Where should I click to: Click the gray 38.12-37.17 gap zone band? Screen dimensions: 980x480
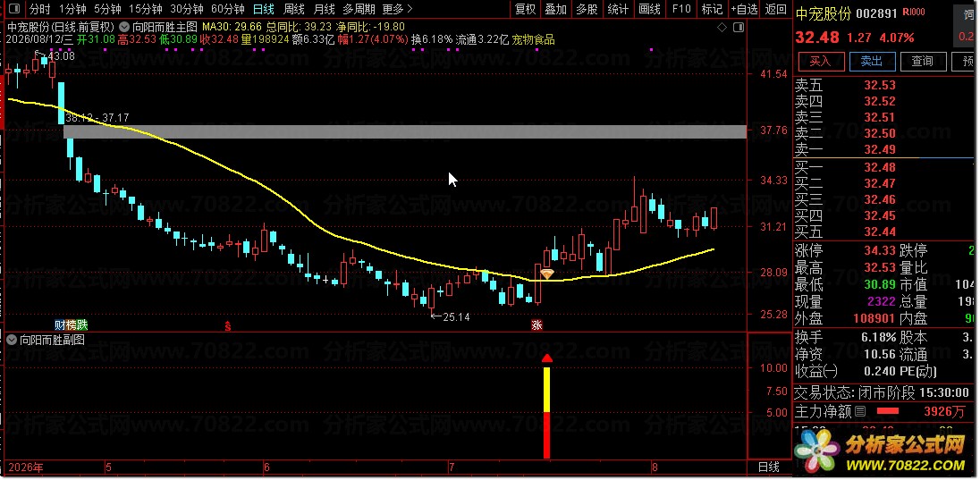(x=405, y=131)
